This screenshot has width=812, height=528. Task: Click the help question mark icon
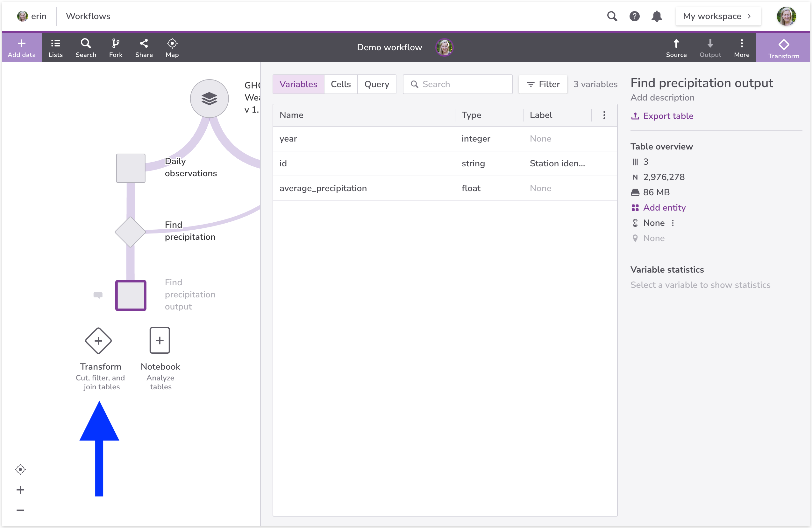click(x=634, y=16)
